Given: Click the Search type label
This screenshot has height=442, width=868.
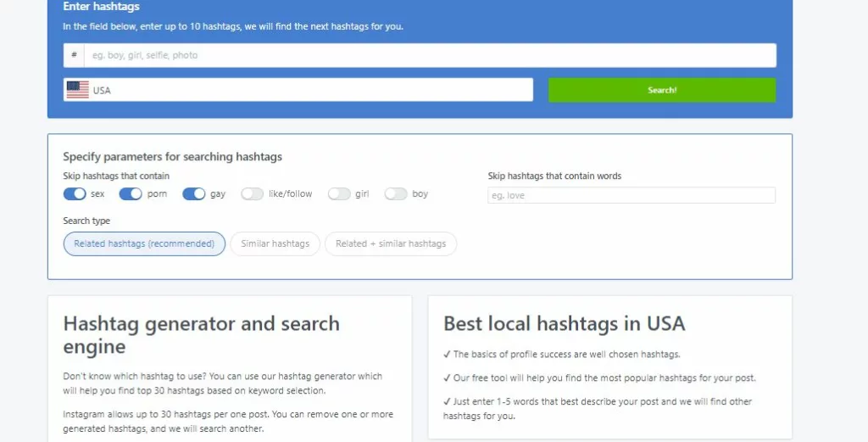Looking at the screenshot, I should [x=86, y=221].
